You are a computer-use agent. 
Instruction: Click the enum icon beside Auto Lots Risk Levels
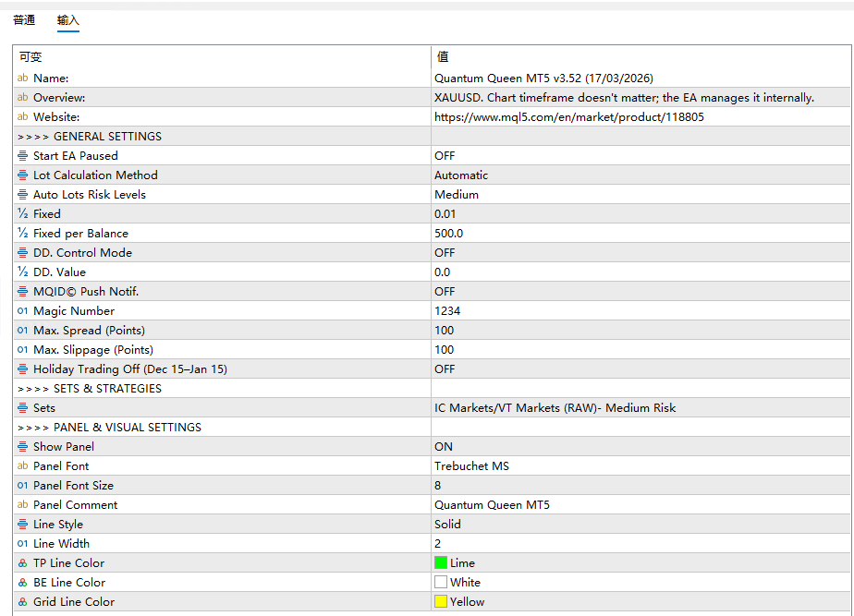click(x=22, y=194)
